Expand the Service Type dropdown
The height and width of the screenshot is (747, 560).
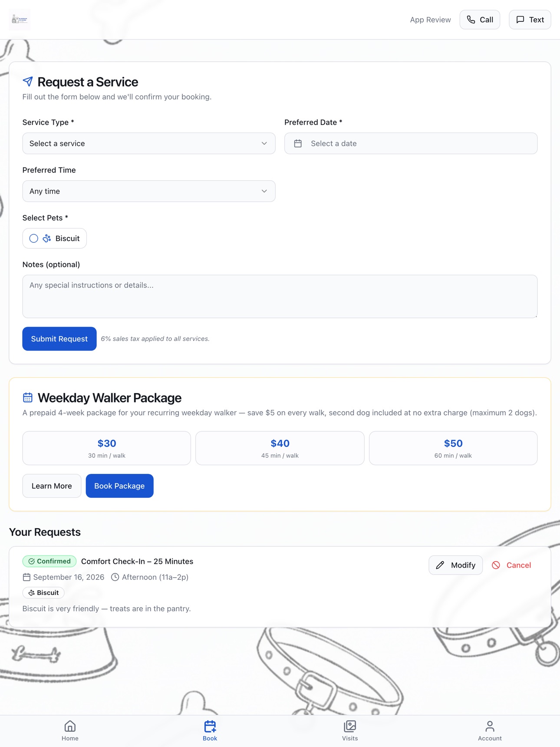click(149, 143)
